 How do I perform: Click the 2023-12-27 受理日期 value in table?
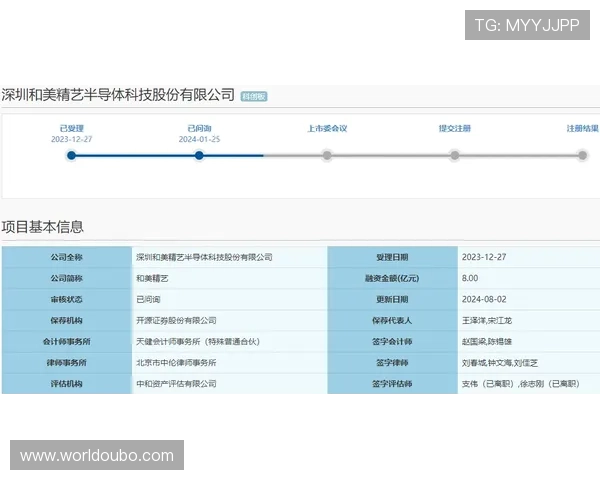click(x=484, y=257)
